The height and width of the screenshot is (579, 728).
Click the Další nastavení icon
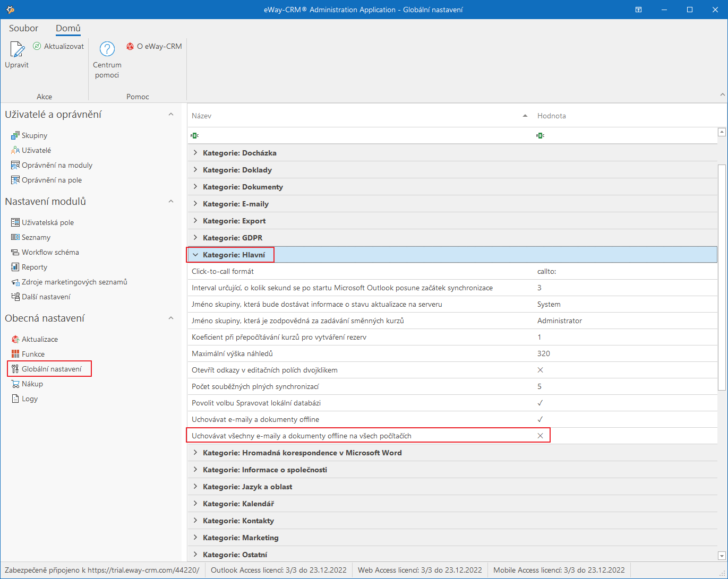pos(15,297)
